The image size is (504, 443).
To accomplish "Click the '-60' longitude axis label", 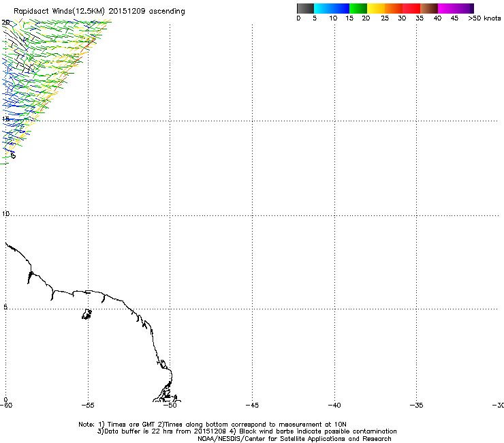I will coord(6,406).
